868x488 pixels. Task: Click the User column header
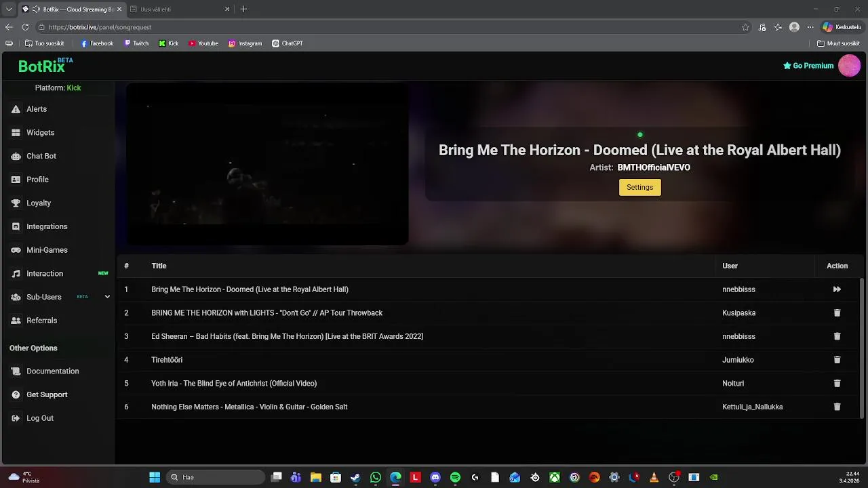730,266
